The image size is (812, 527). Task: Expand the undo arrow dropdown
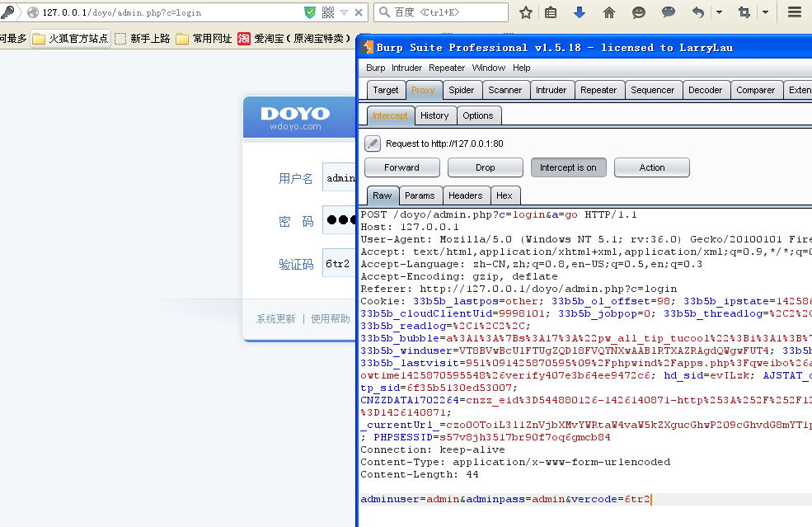(719, 12)
